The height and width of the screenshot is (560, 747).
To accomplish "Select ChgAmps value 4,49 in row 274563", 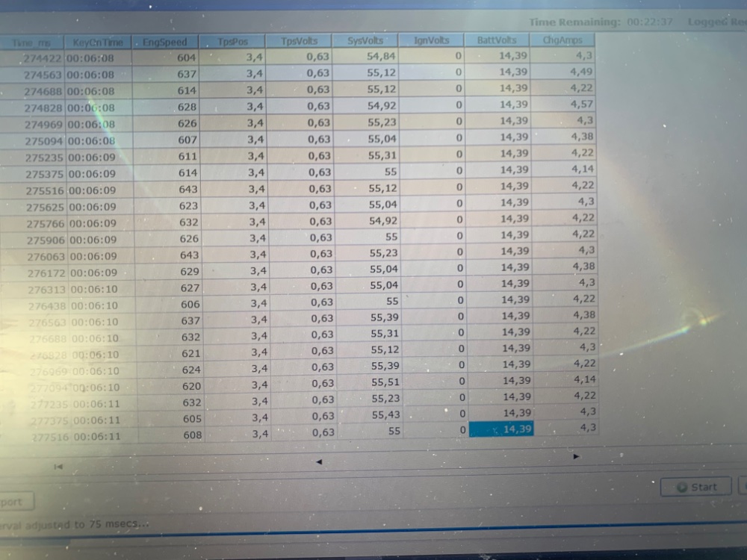I will pyautogui.click(x=562, y=72).
